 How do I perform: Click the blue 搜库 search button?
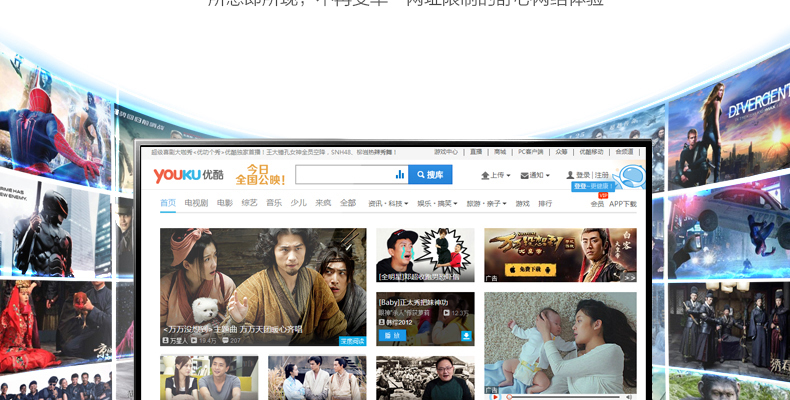(x=430, y=174)
